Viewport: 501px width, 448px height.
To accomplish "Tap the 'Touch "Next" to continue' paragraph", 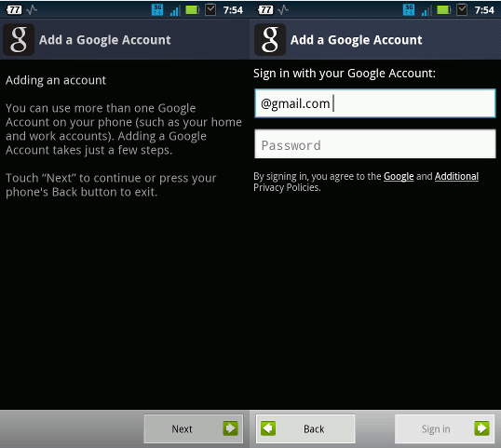I will click(x=111, y=185).
